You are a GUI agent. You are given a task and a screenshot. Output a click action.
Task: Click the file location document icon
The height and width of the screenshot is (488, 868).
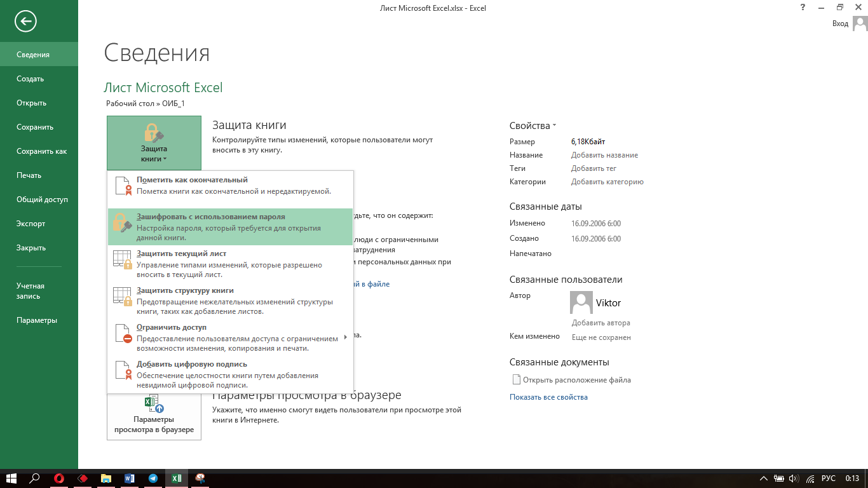tap(516, 380)
